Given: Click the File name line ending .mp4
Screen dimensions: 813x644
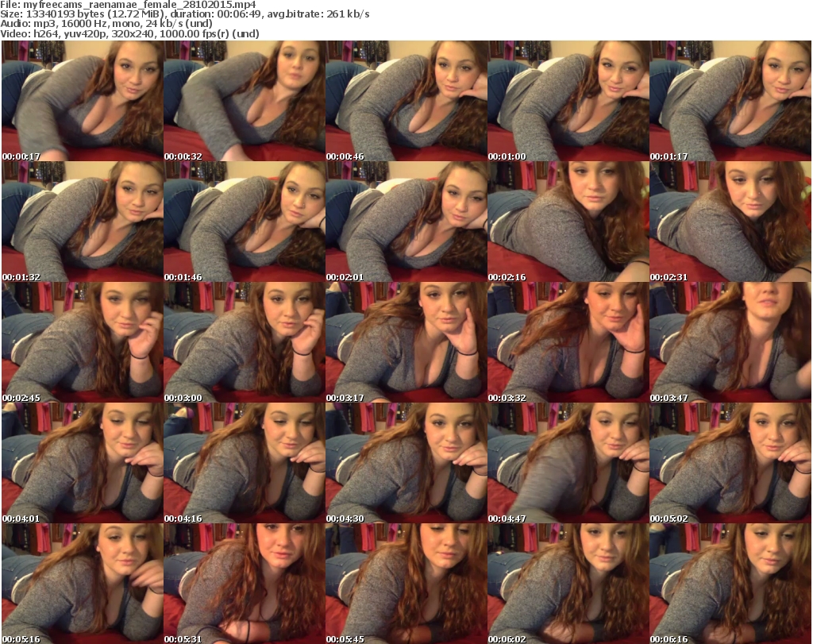Looking at the screenshot, I should tap(128, 5).
